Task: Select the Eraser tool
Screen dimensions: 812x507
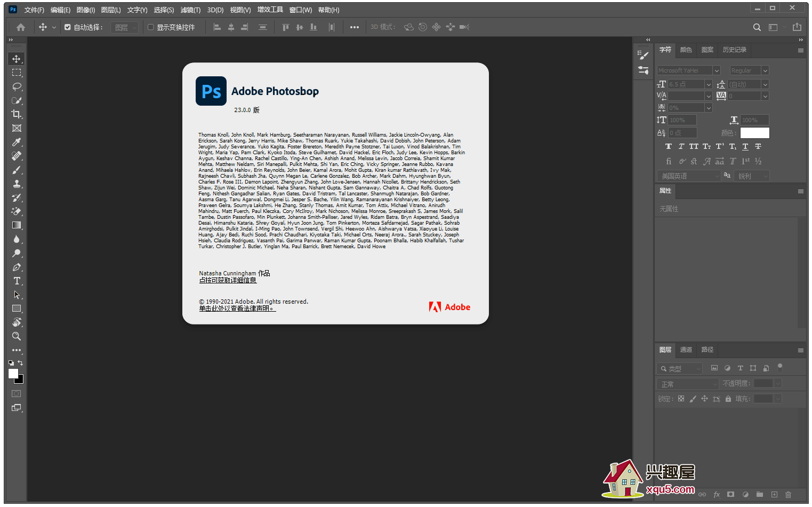Action: coord(17,211)
